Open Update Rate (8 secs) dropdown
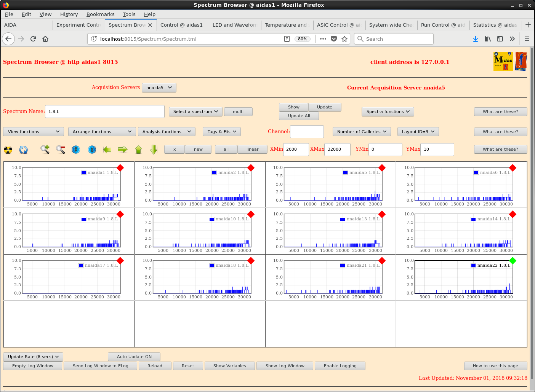This screenshot has width=535, height=392. point(33,357)
